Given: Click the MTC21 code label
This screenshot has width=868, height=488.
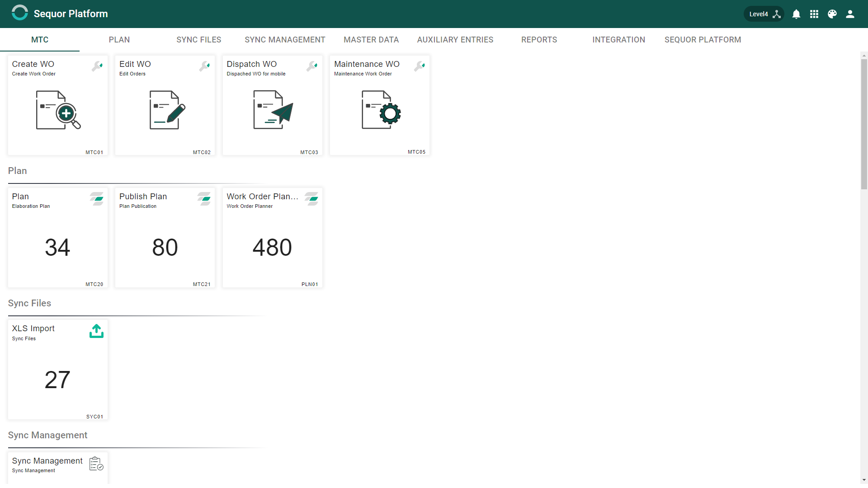Looking at the screenshot, I should tap(202, 285).
